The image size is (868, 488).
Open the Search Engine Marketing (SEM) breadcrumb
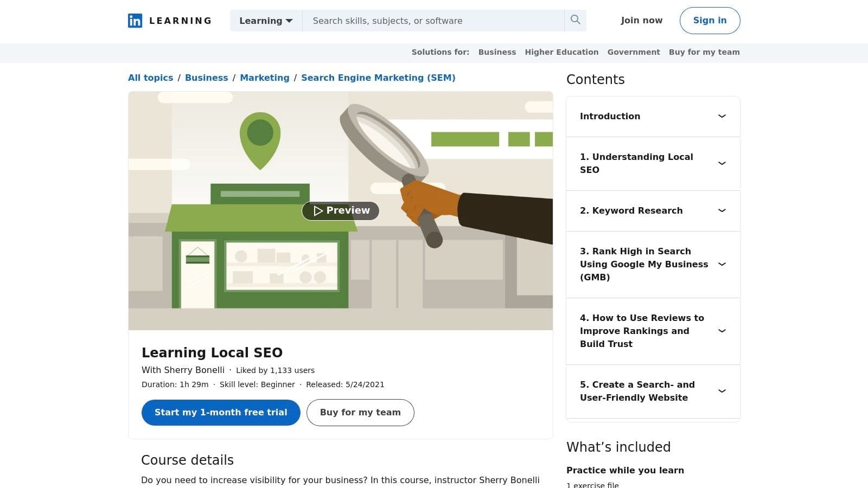pyautogui.click(x=378, y=78)
